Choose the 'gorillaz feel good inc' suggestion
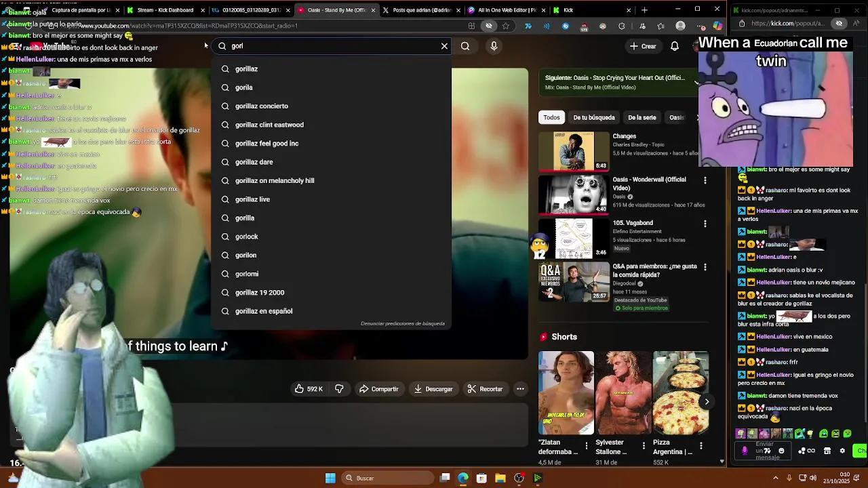Viewport: 868px width, 488px height. tap(332, 143)
